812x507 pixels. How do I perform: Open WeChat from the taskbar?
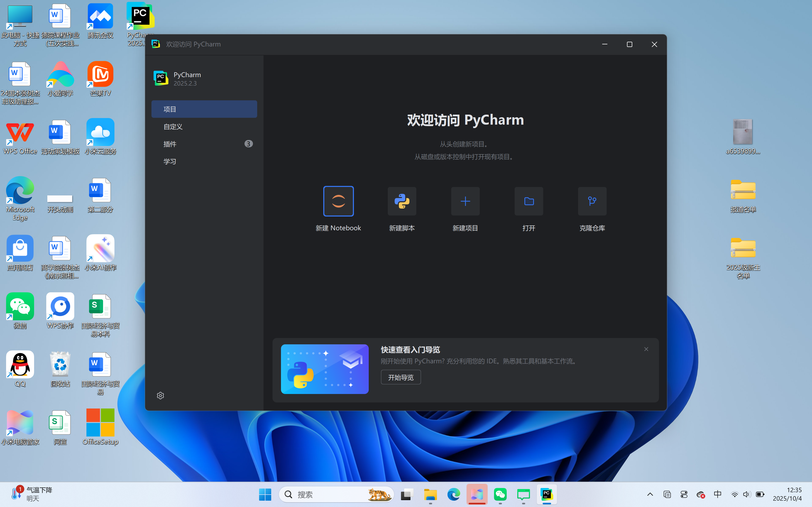coord(500,494)
